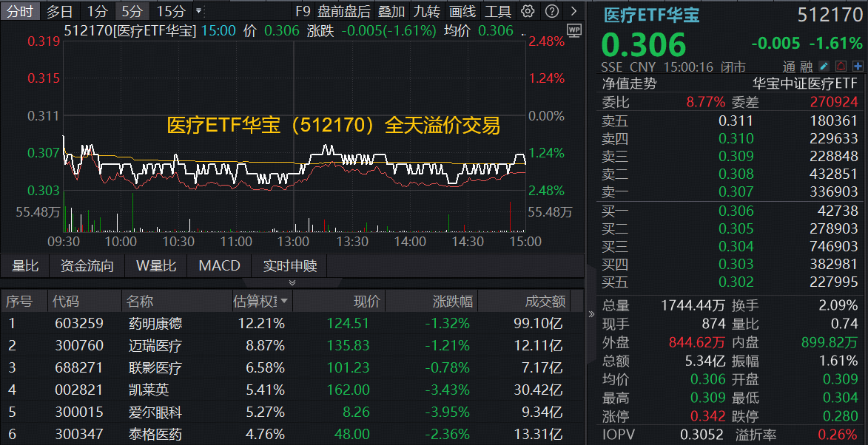Open the 资金流向 indicator tab

point(87,266)
